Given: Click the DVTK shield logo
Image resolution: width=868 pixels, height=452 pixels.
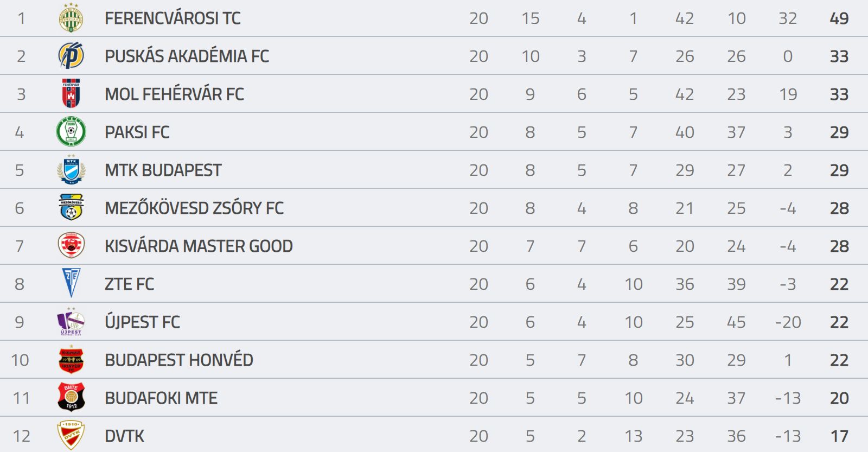Looking at the screenshot, I should [71, 435].
